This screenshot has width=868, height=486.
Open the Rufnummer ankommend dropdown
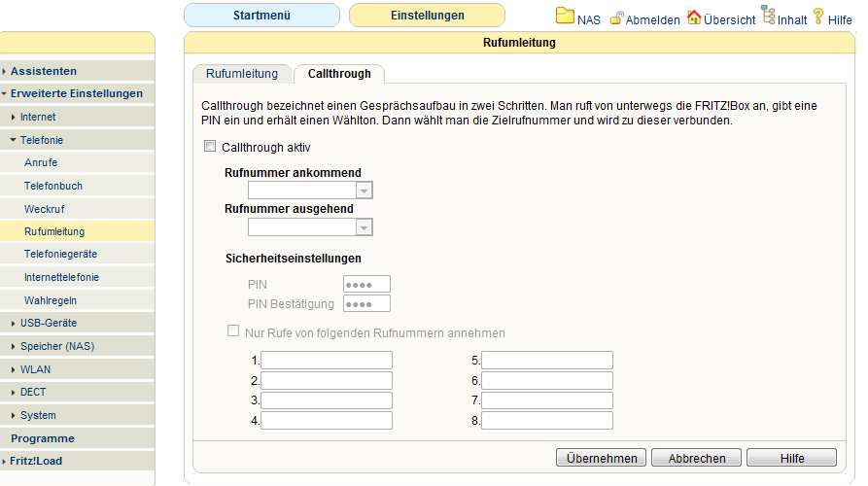[x=310, y=191]
